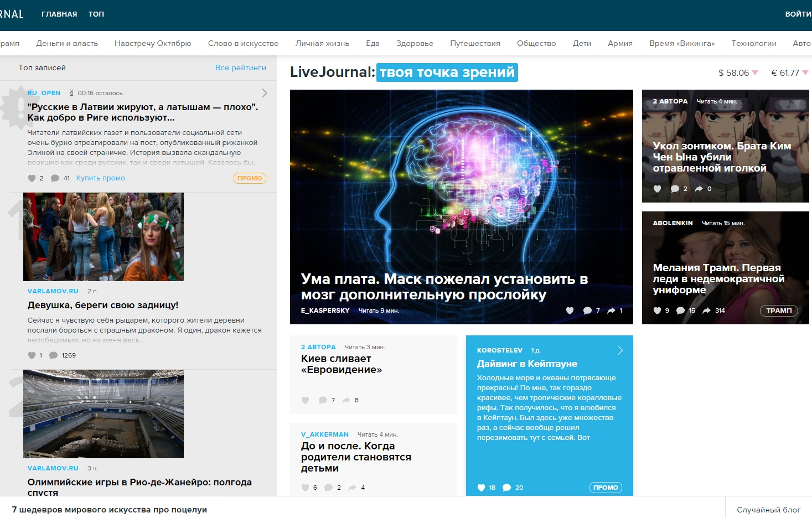812x518 pixels.
Task: Open ТОП in the top navigation
Action: click(x=96, y=14)
